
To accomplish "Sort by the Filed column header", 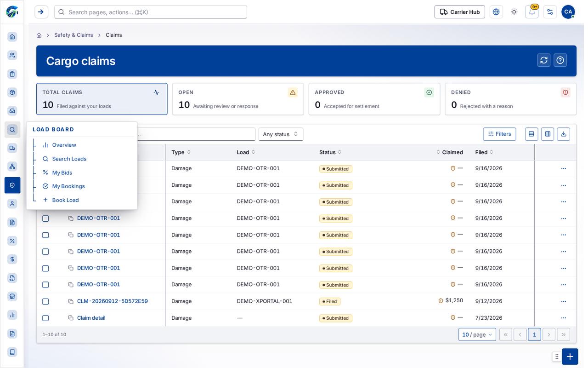I will pyautogui.click(x=485, y=152).
